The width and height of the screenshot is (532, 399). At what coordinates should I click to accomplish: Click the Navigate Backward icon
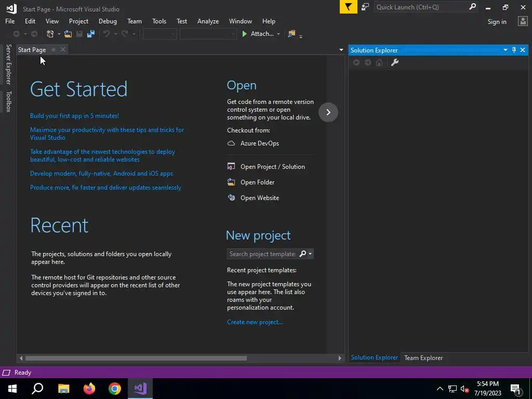[16, 34]
